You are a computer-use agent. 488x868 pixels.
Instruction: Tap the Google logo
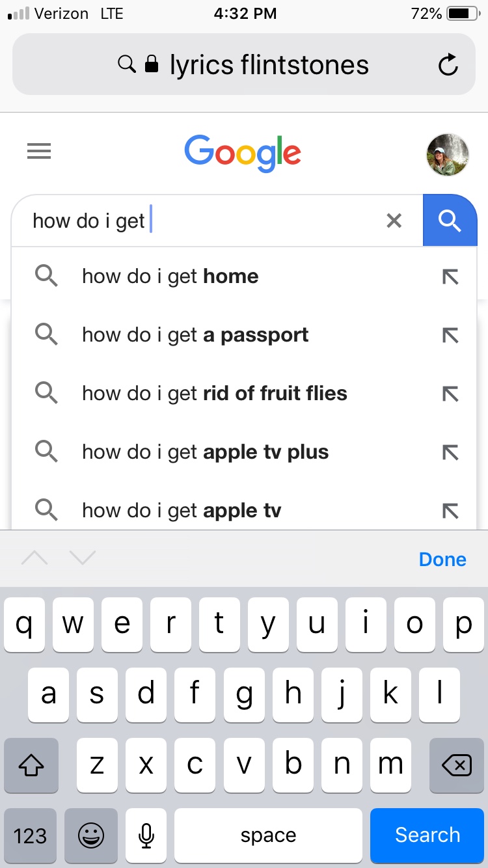pos(242,154)
